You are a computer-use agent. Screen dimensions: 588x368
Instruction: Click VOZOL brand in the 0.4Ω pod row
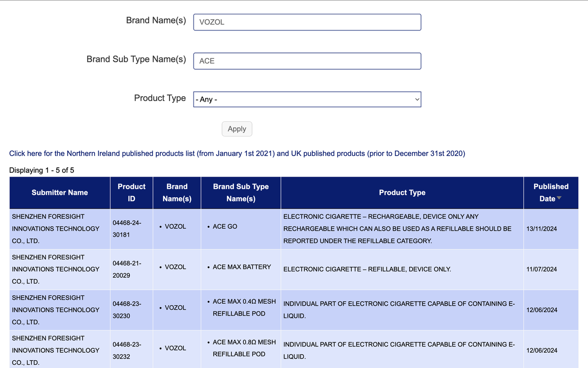click(x=175, y=308)
